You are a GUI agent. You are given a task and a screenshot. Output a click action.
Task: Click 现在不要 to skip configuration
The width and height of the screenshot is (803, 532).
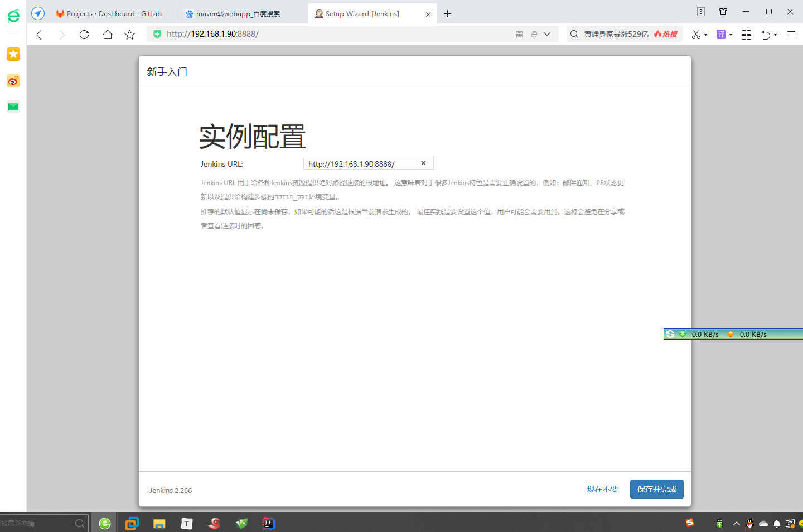(x=602, y=489)
